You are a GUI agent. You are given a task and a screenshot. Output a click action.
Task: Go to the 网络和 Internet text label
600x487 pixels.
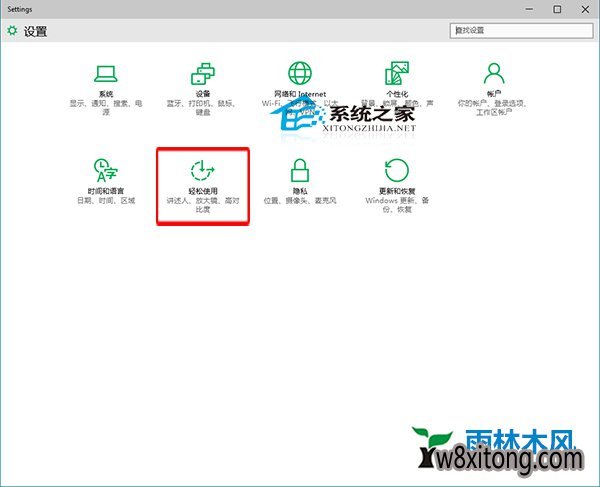(299, 95)
